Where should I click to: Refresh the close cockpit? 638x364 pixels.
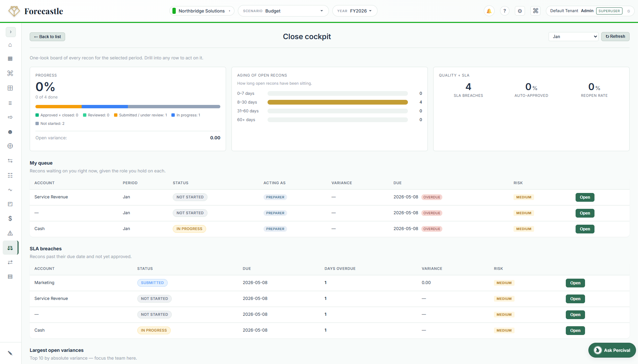click(615, 36)
